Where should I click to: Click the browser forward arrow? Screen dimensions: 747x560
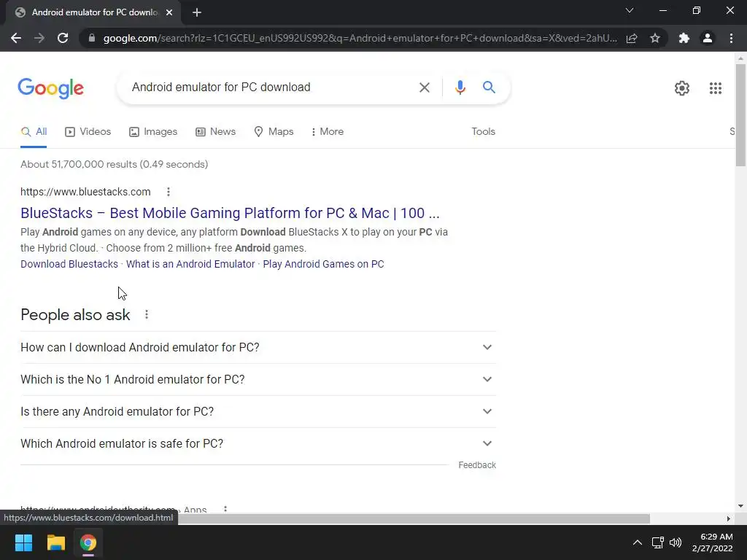pyautogui.click(x=39, y=38)
